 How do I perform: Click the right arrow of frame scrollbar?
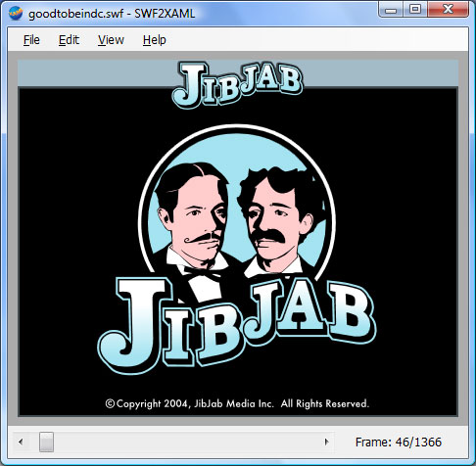[326, 443]
